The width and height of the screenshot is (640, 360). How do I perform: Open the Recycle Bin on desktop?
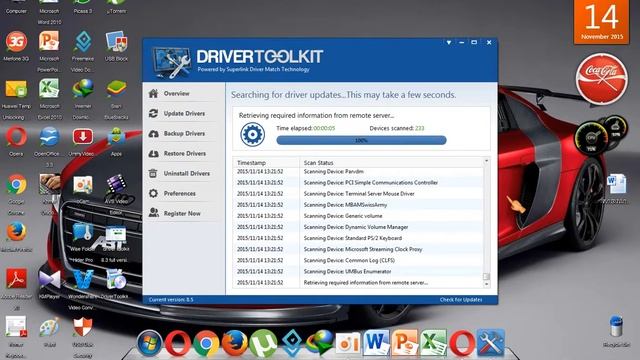click(616, 331)
